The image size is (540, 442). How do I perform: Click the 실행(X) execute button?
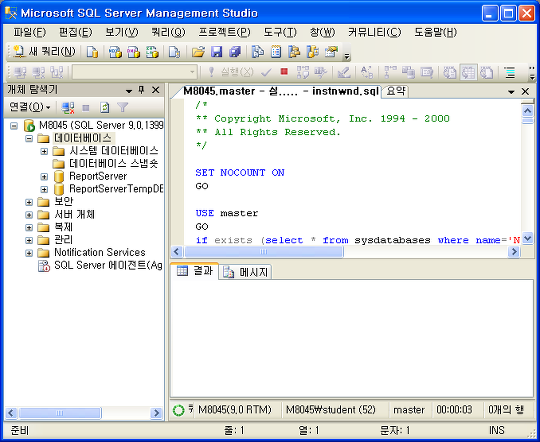(x=231, y=72)
